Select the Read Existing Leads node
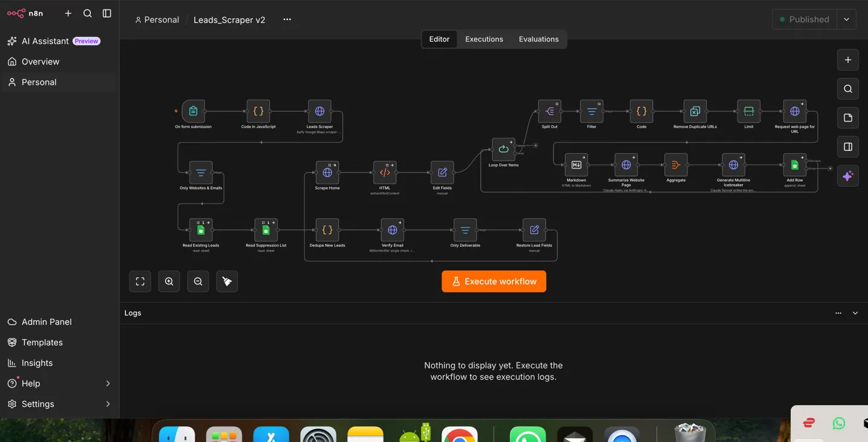 201,230
